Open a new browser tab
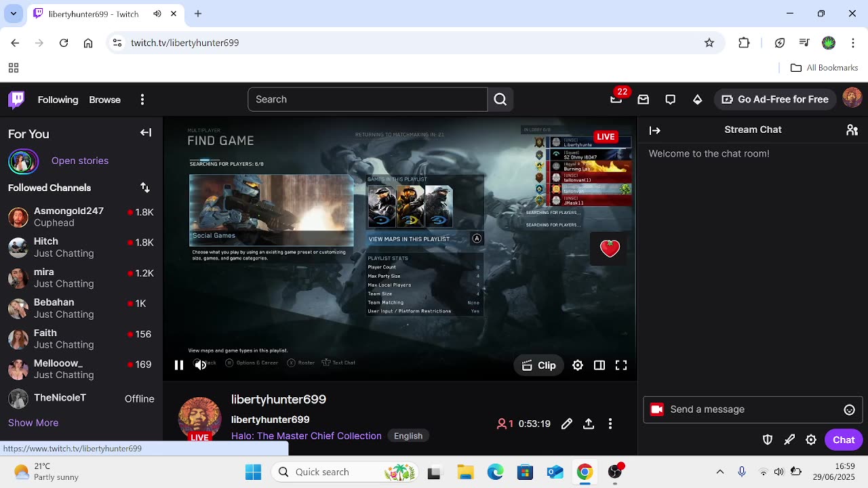This screenshot has height=488, width=868. point(198,14)
